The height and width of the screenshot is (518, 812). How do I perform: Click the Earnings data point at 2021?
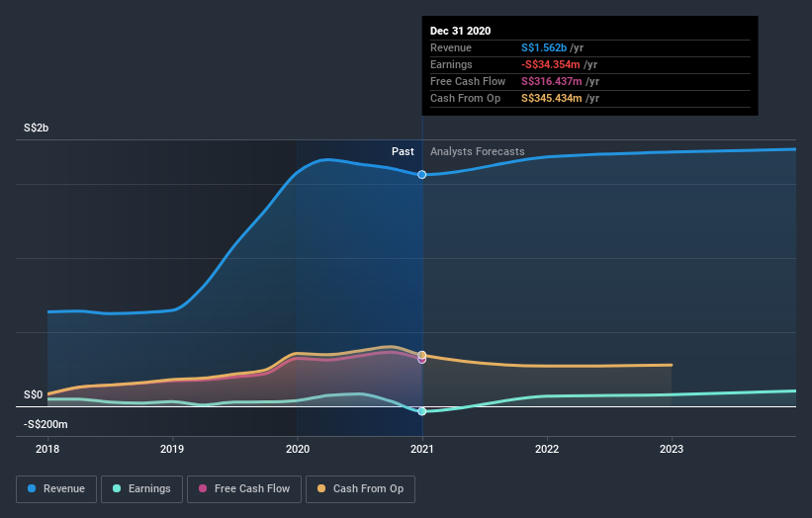coord(422,411)
